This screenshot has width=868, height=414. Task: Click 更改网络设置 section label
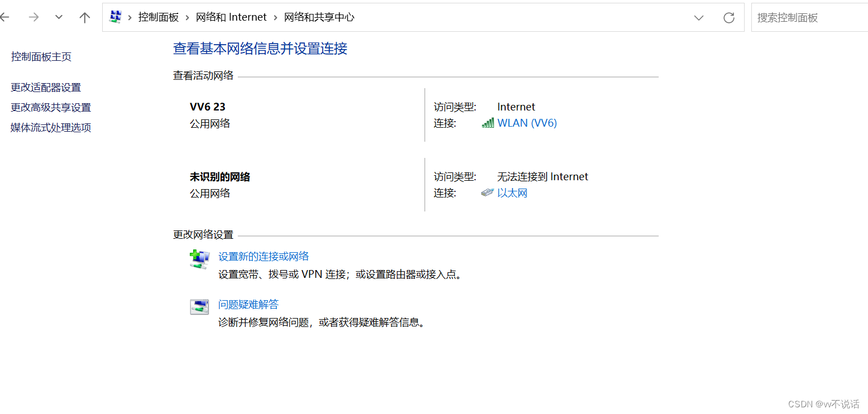point(203,235)
